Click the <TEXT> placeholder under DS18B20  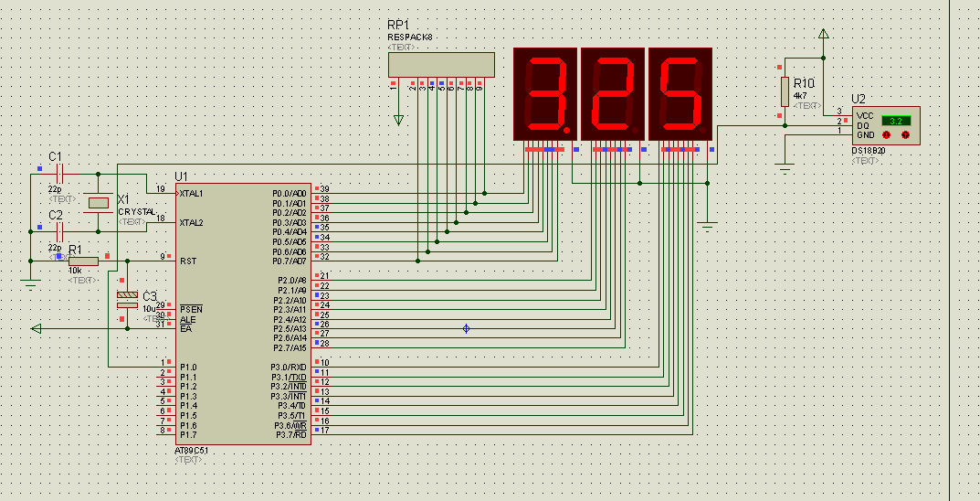(x=865, y=162)
